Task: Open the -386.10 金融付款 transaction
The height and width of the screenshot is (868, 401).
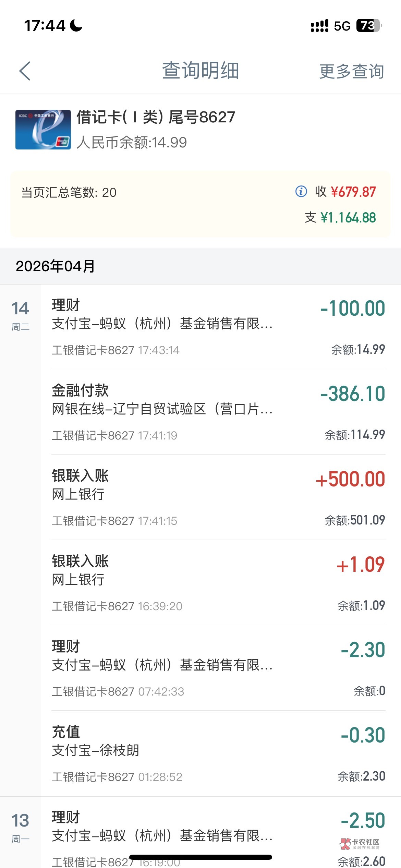Action: click(218, 412)
